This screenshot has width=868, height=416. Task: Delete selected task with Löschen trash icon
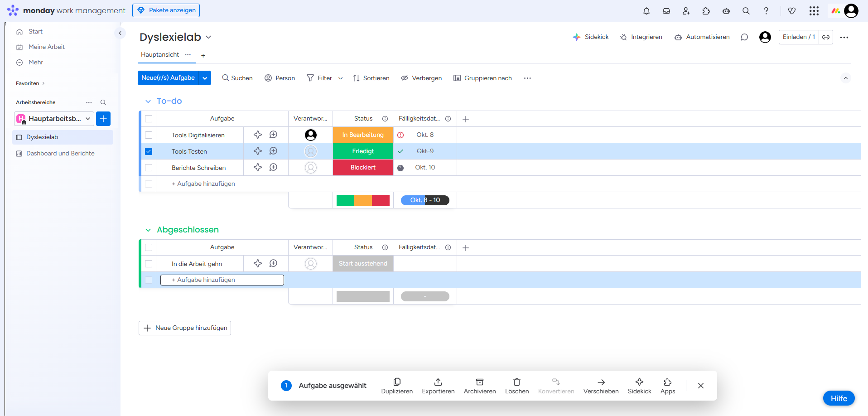click(x=516, y=385)
